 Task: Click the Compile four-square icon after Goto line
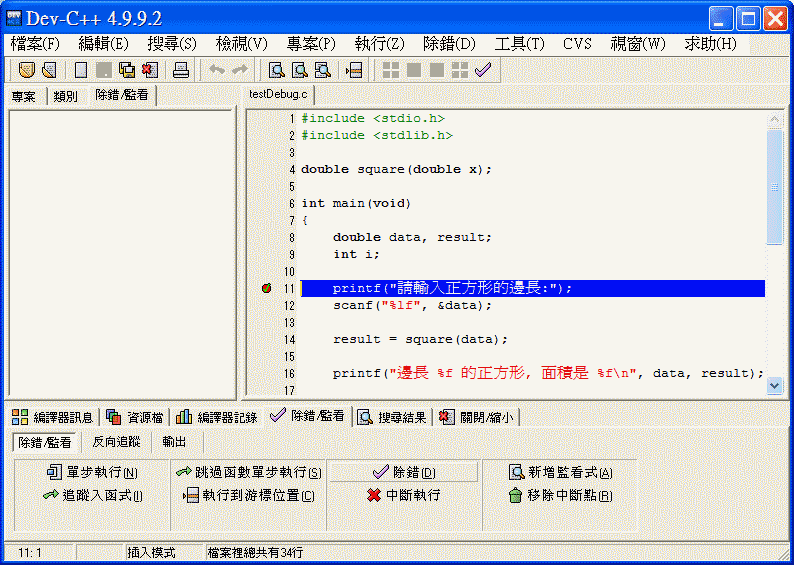(390, 70)
